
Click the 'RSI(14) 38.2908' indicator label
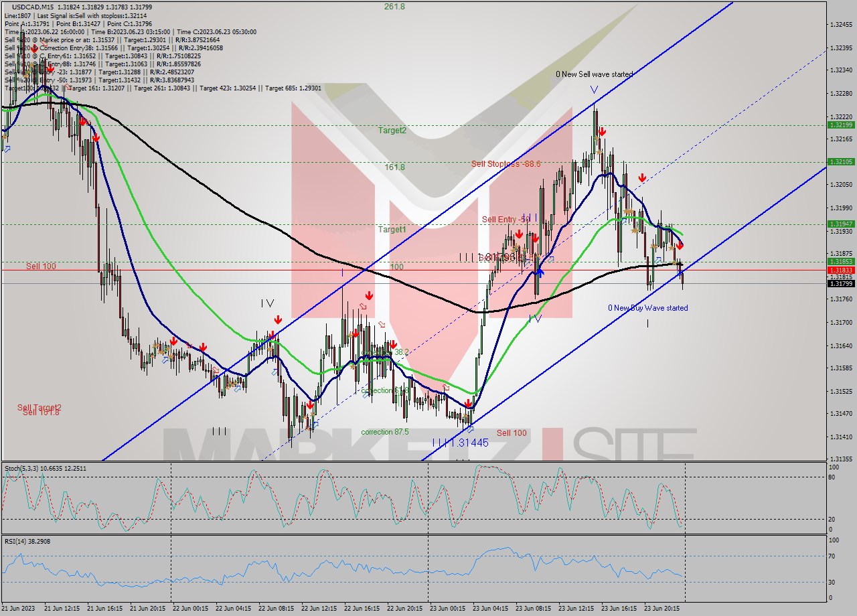27,540
